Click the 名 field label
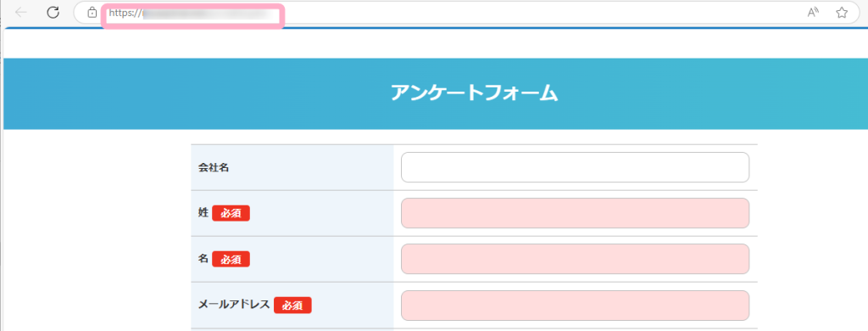 point(203,258)
